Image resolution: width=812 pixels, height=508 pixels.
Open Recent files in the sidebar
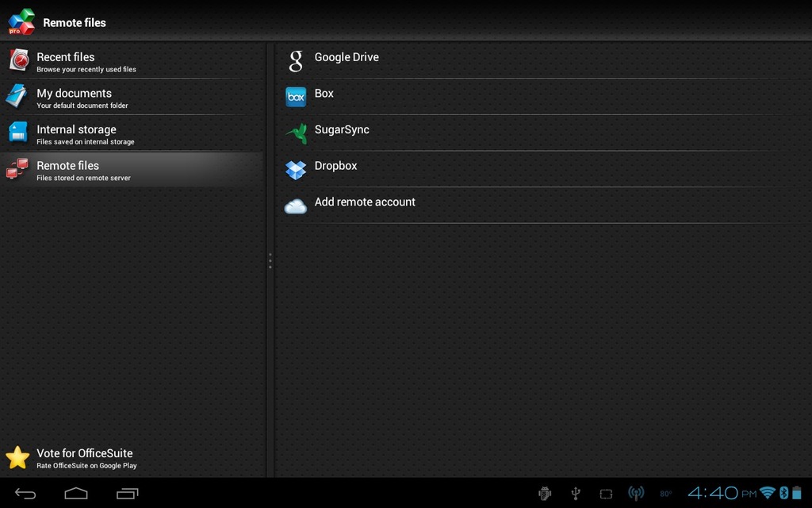pos(132,60)
